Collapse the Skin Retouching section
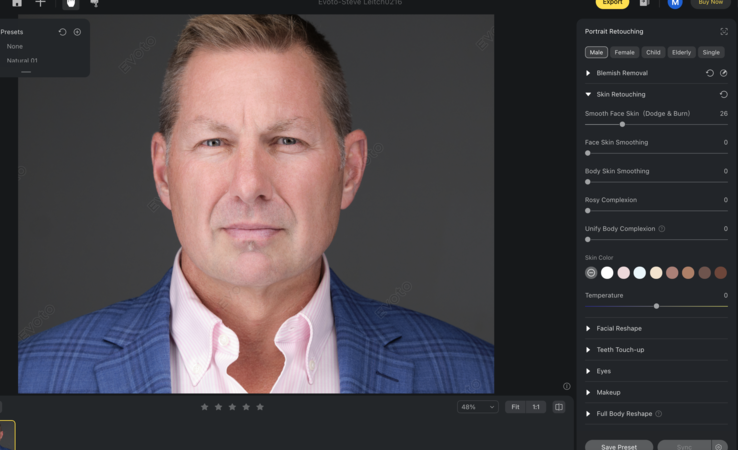The width and height of the screenshot is (738, 450). point(588,94)
